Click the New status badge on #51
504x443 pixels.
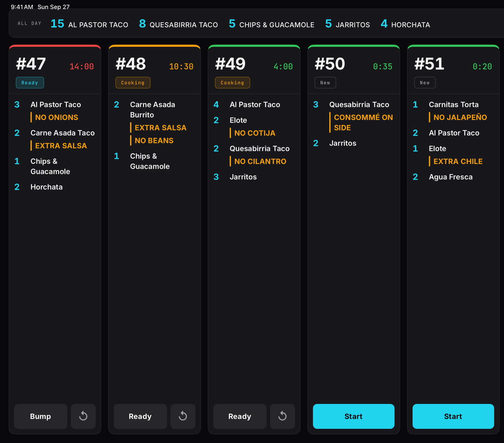pos(425,83)
